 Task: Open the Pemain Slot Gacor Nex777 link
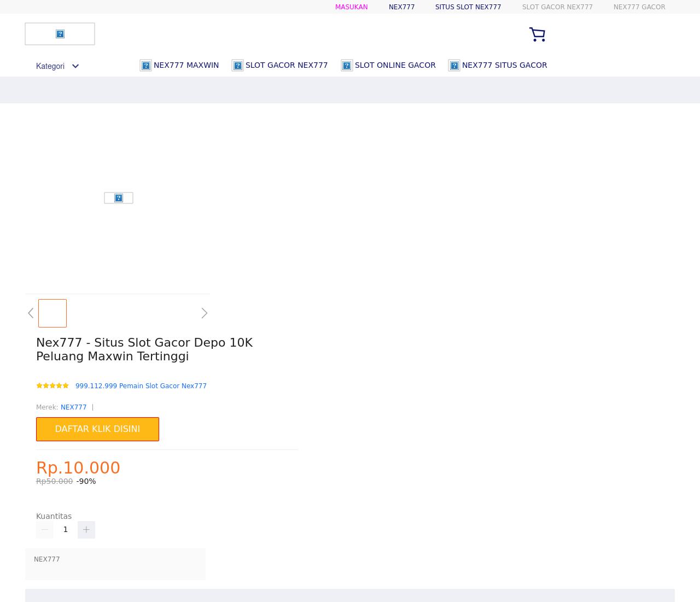click(141, 386)
